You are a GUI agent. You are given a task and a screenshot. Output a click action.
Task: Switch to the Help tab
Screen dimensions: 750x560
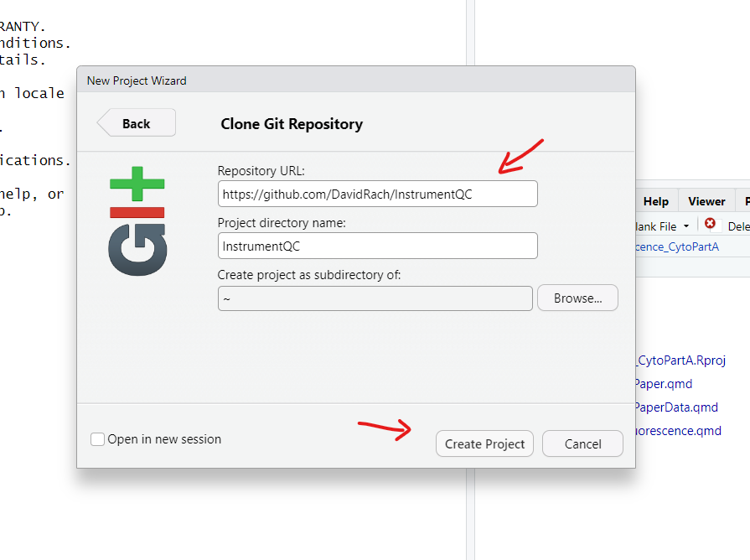tap(655, 201)
